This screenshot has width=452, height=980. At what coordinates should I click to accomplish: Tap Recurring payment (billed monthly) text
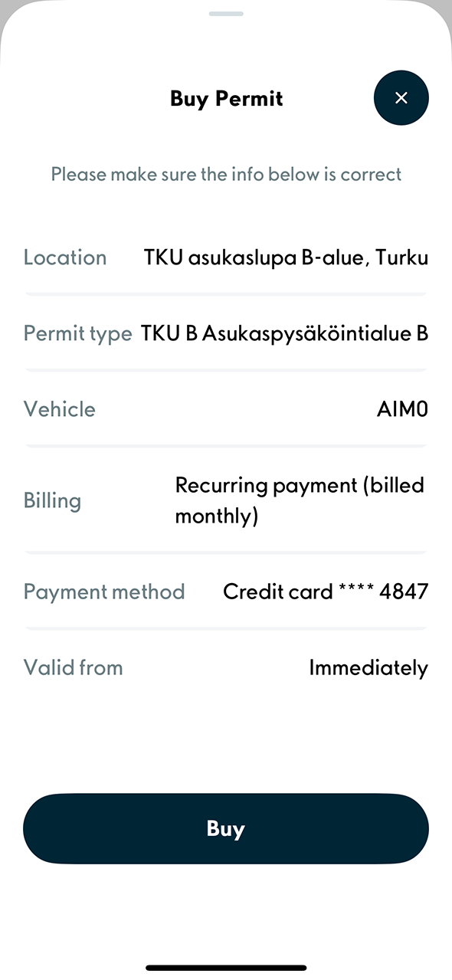(x=300, y=500)
